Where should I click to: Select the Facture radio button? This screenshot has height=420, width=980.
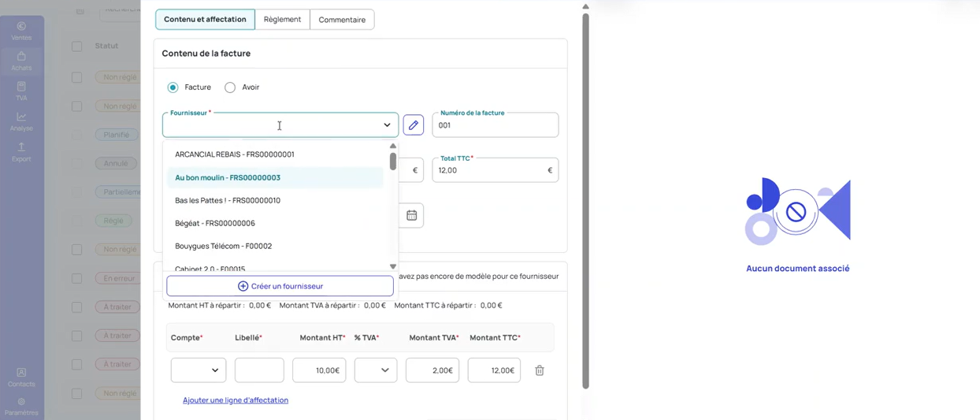173,87
